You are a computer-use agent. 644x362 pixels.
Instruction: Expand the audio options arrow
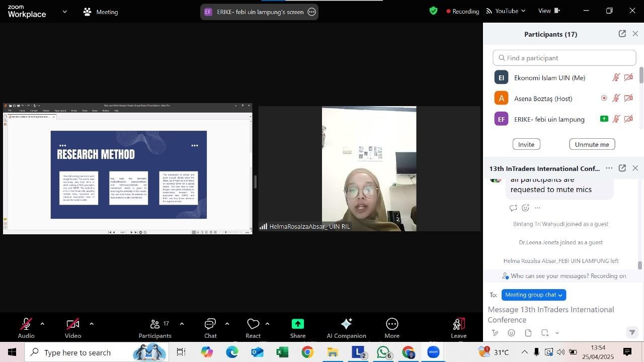pos(42,324)
